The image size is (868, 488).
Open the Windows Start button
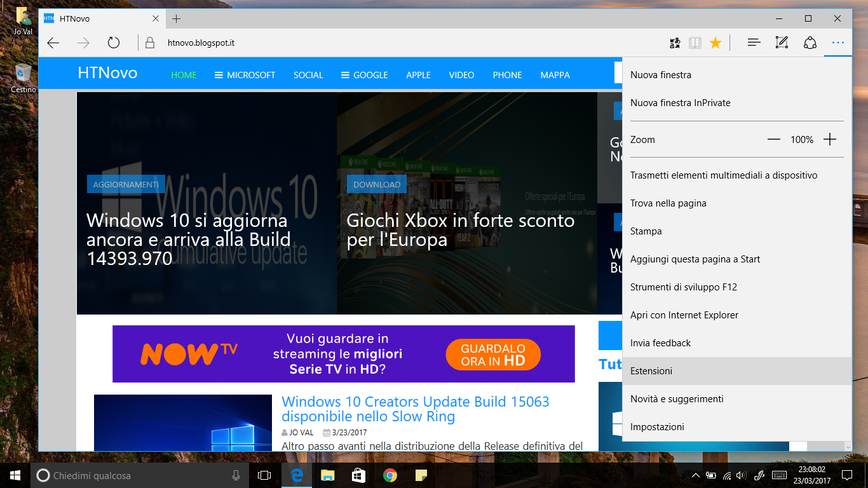(x=15, y=475)
